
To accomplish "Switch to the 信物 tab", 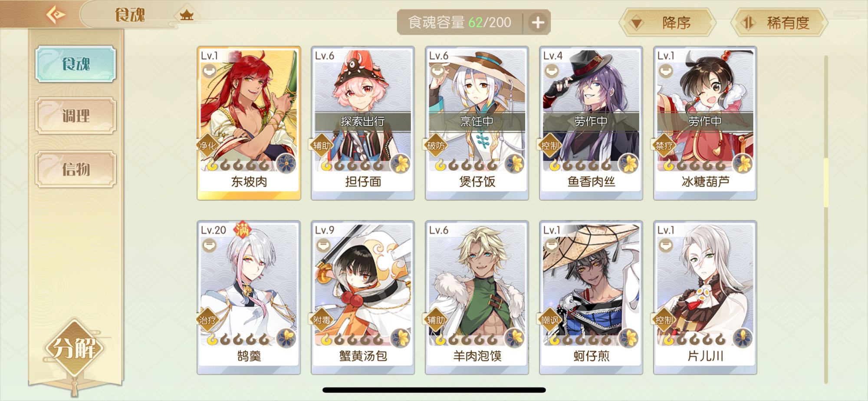I will click(x=76, y=169).
